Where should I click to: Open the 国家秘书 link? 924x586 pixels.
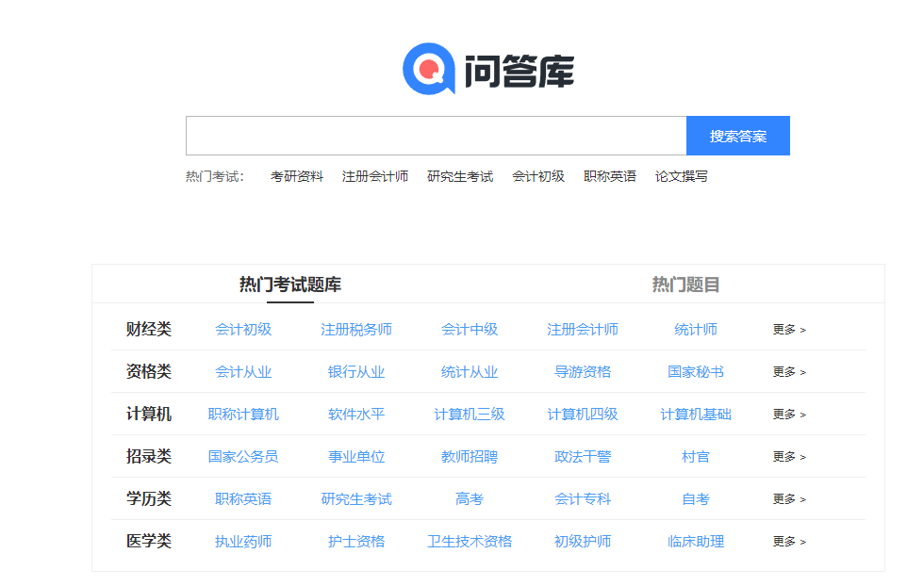click(696, 371)
